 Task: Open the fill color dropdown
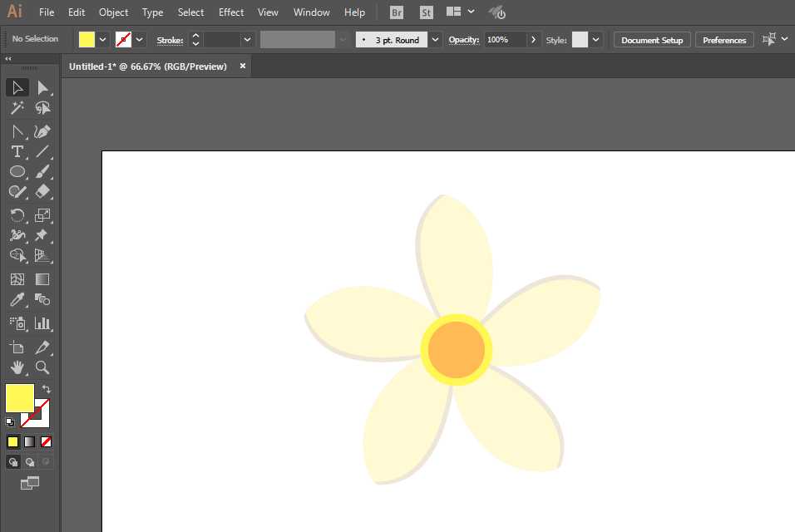(x=103, y=39)
